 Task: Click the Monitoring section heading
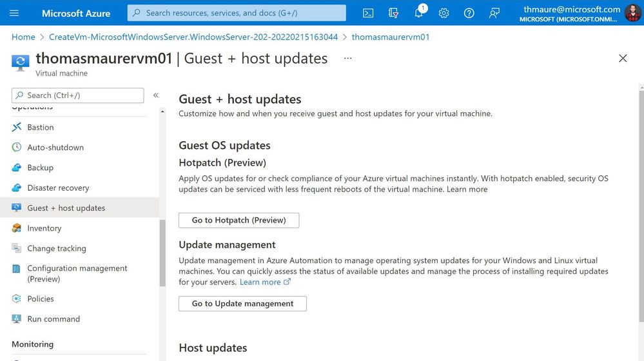click(32, 344)
